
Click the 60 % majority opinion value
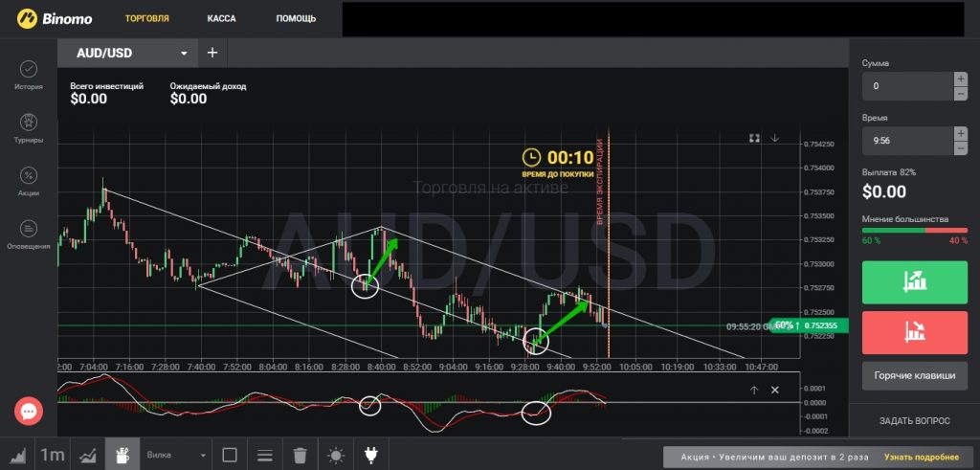(871, 240)
